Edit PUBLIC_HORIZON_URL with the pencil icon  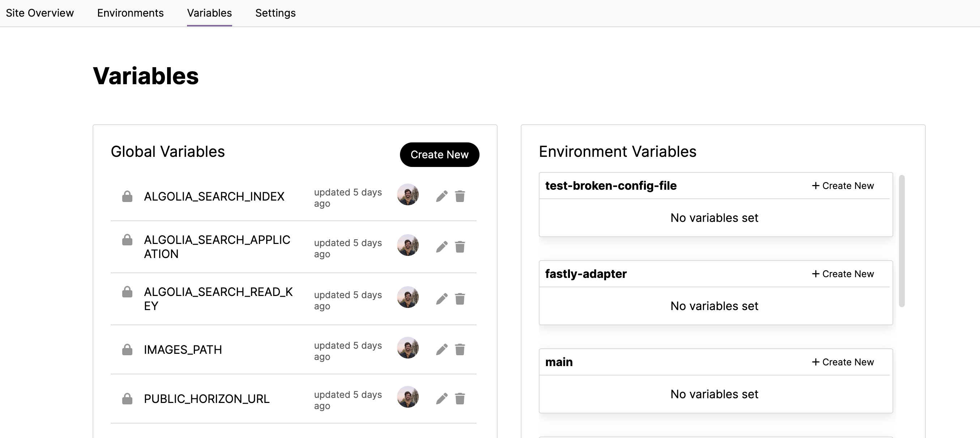click(442, 399)
